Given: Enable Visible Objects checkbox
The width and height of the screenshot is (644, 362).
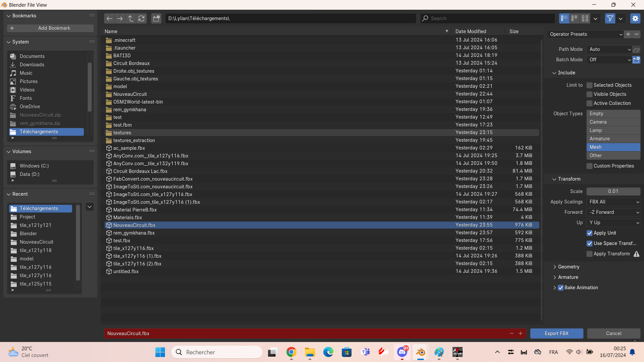Looking at the screenshot, I should (x=589, y=94).
